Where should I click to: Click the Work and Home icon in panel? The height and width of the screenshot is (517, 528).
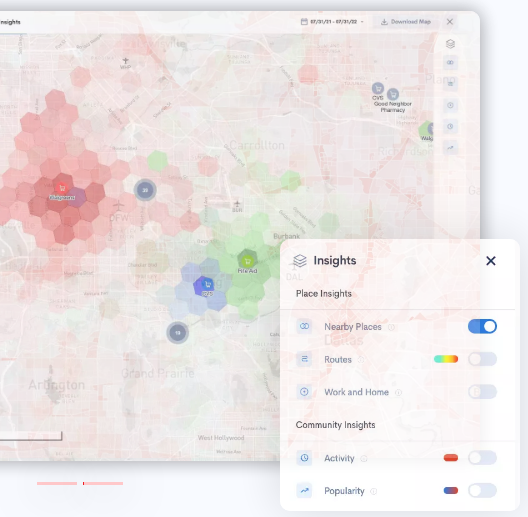[304, 392]
